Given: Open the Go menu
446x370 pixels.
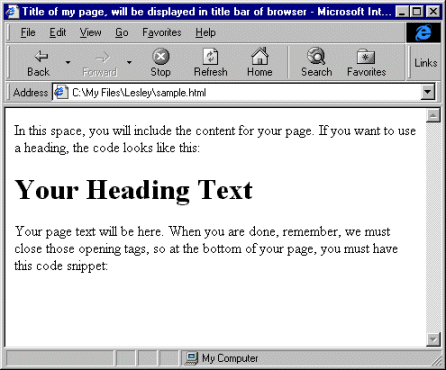Looking at the screenshot, I should click(x=122, y=32).
